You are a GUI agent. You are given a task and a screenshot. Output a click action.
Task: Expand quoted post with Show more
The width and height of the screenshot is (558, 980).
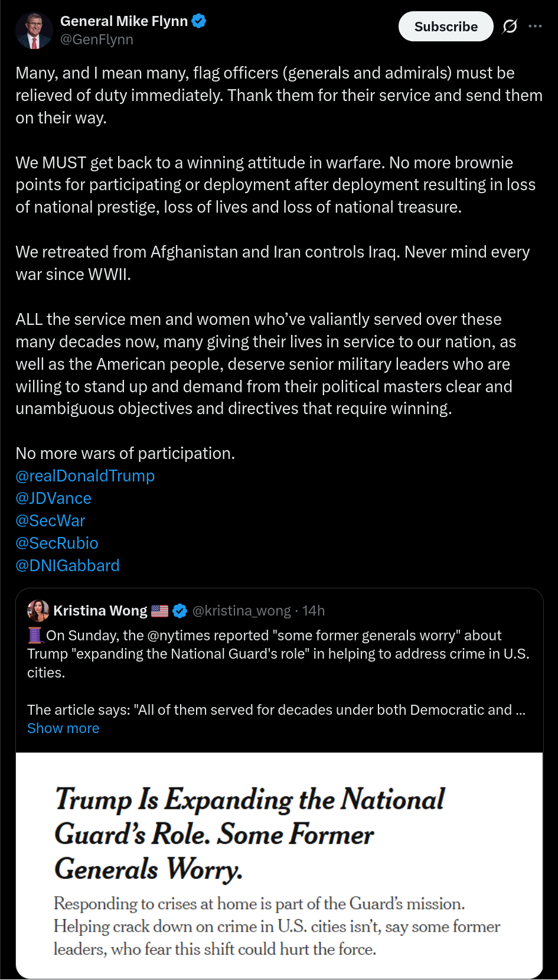[63, 728]
